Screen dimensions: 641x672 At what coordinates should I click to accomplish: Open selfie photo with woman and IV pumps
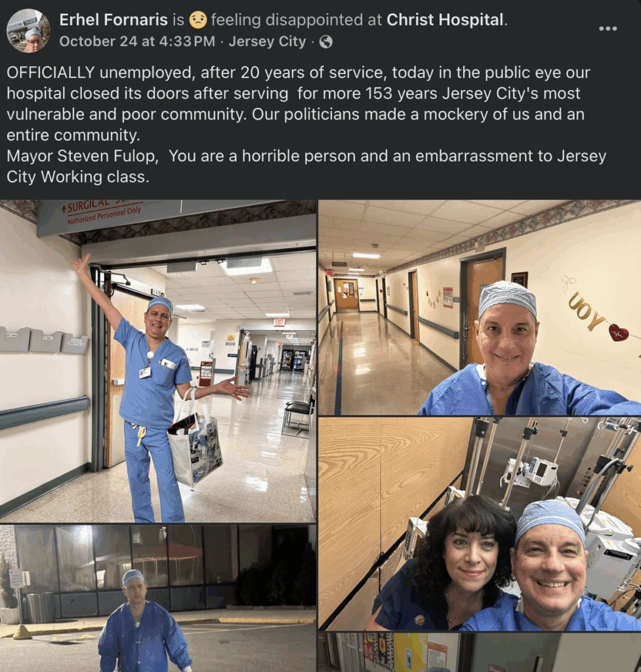pos(480,524)
